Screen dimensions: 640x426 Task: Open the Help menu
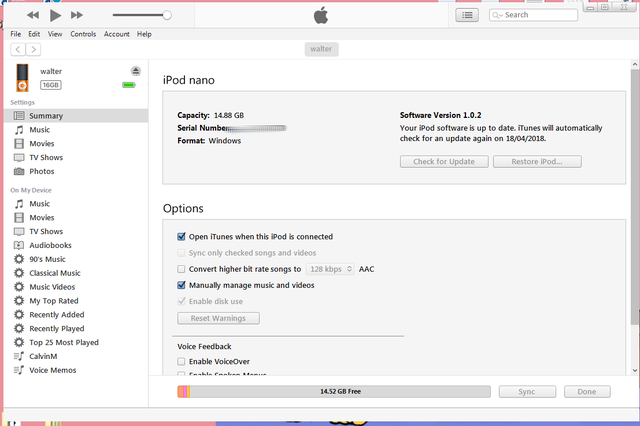coord(144,34)
